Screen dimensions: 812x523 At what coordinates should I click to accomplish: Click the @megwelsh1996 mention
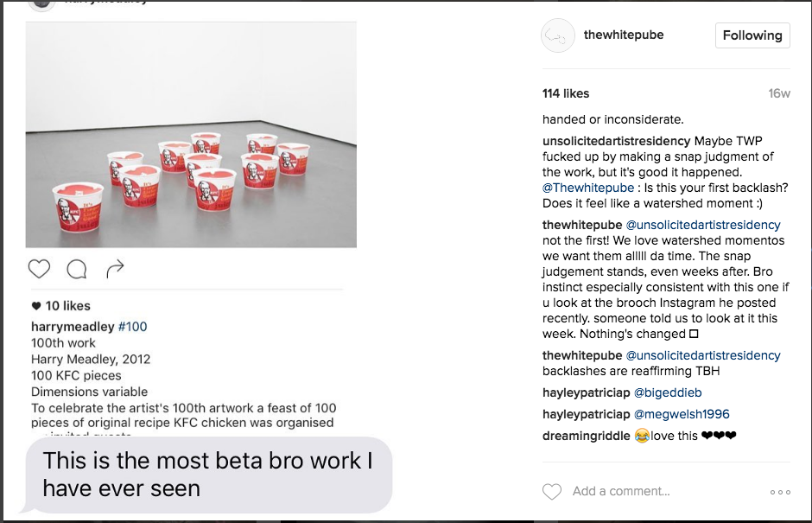coord(682,414)
